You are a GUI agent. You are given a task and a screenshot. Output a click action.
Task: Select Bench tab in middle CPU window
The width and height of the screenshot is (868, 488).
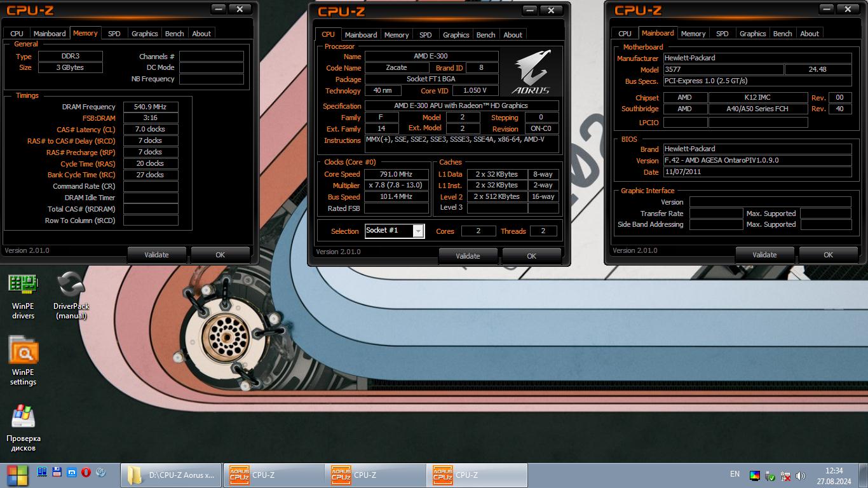coord(486,35)
